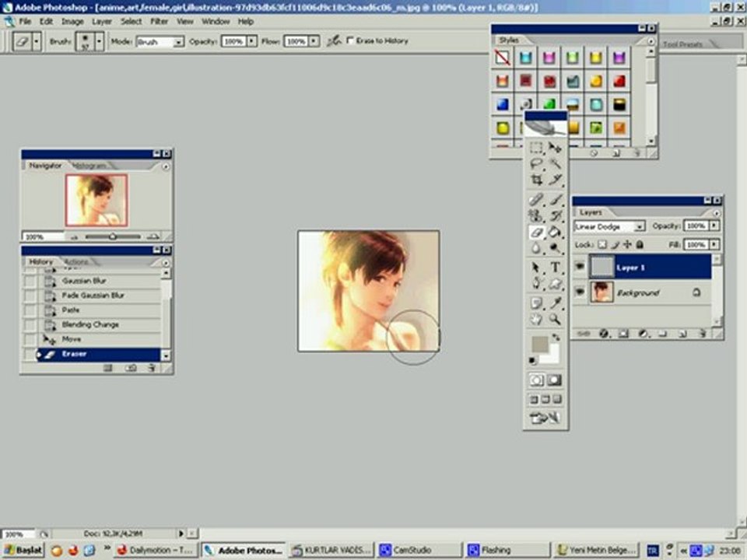Switch foreground and background colors
Screen dimensions: 747x560
click(556, 337)
